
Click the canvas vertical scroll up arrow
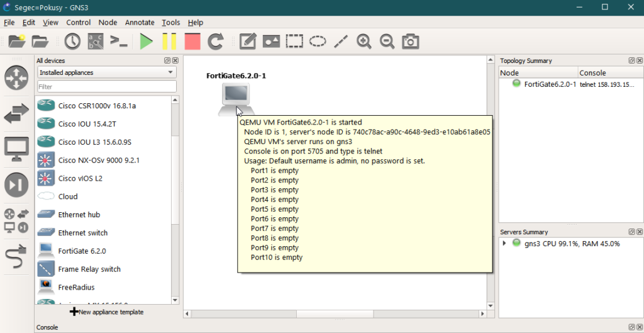[490, 60]
